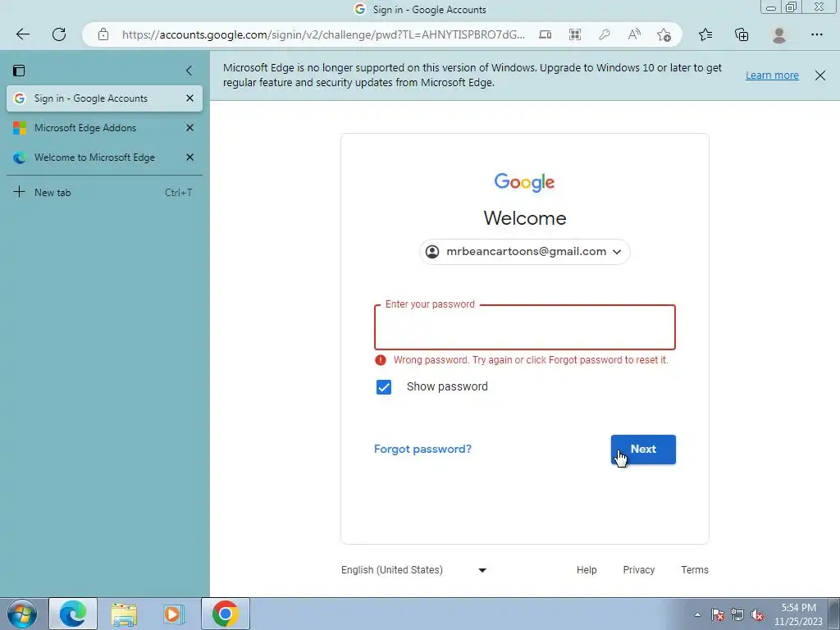Switch to Microsoft Edge in taskbar
Viewport: 840px width, 630px height.
click(73, 614)
